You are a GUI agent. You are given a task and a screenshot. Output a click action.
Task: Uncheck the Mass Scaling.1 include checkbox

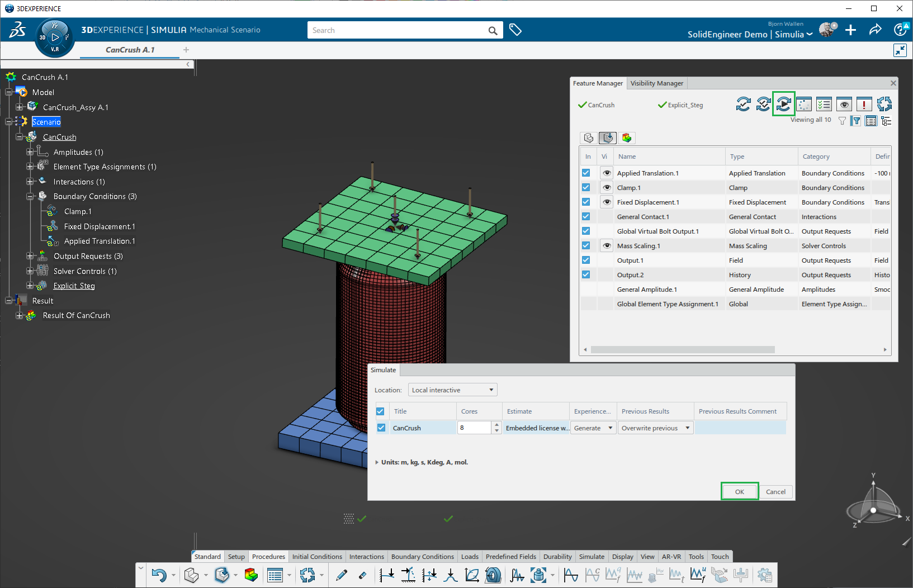click(x=586, y=245)
